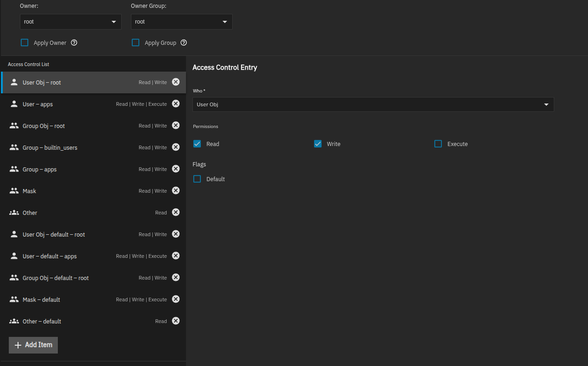
Task: Remove the Mask ACL entry
Action: 176,190
